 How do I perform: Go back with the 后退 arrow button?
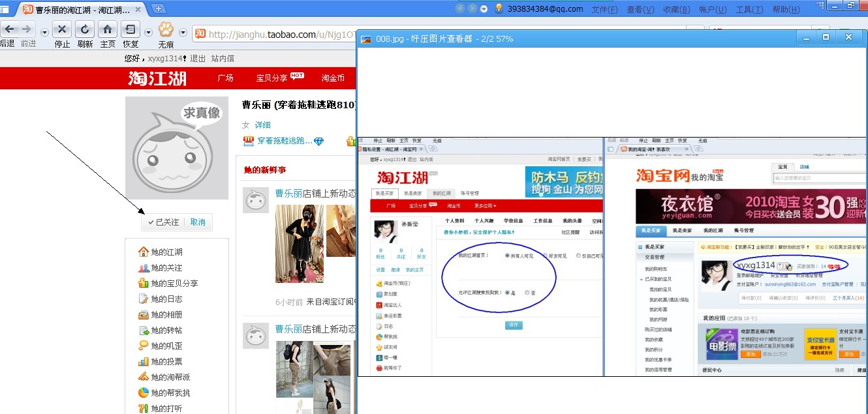click(9, 29)
